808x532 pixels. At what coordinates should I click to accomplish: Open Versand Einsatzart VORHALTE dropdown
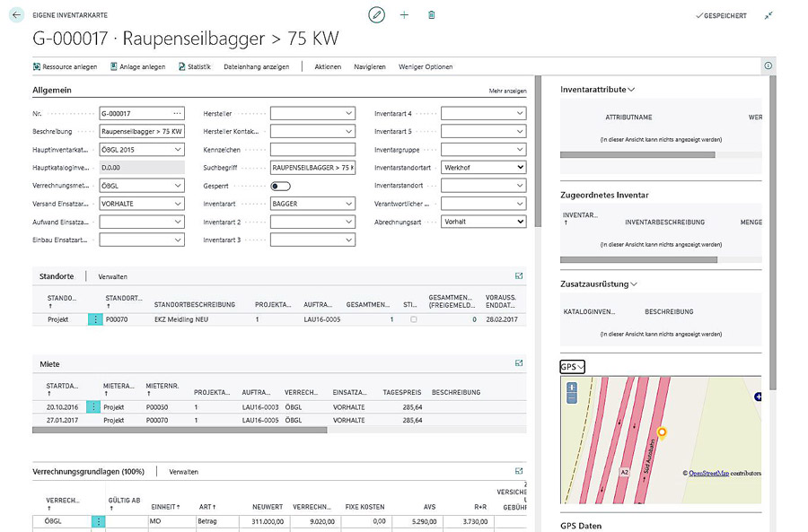tap(177, 204)
